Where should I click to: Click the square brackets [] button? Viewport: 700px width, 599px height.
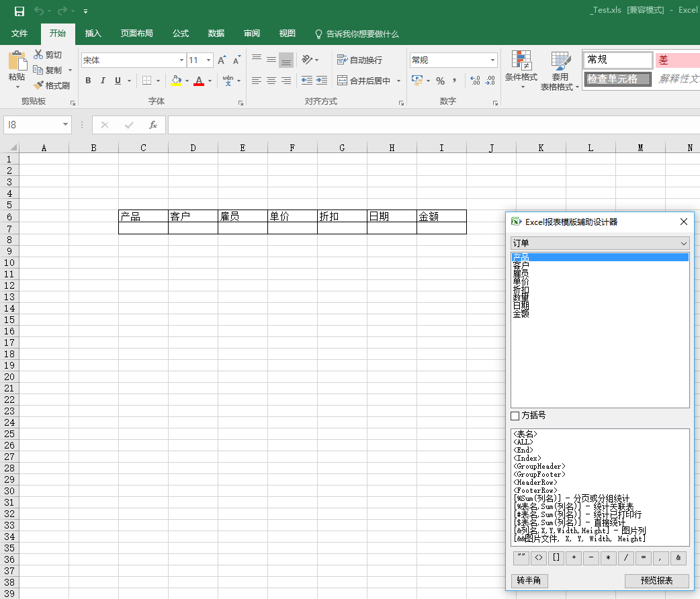556,557
